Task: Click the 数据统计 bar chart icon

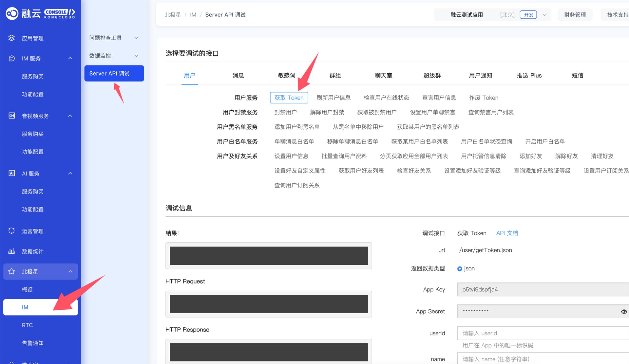Action: (11, 251)
